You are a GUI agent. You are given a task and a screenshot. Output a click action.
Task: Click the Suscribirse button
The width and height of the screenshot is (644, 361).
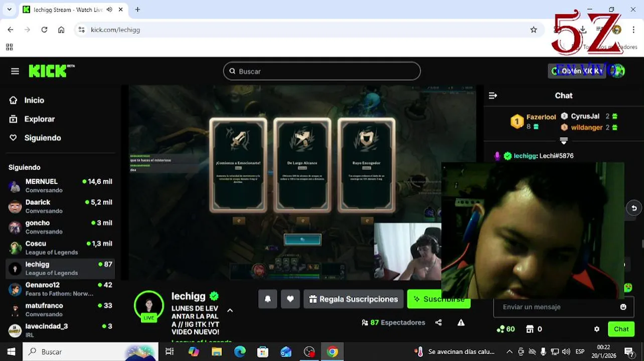click(439, 299)
